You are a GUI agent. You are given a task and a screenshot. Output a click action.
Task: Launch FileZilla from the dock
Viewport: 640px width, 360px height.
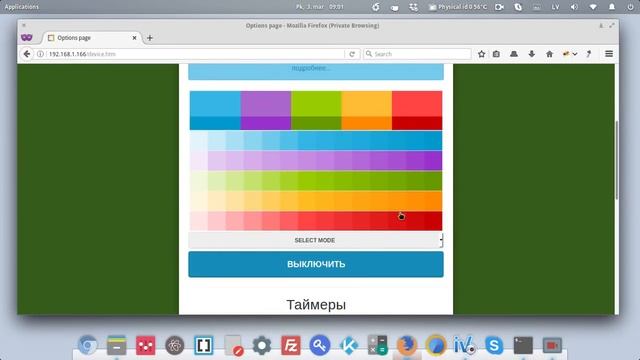pos(291,345)
